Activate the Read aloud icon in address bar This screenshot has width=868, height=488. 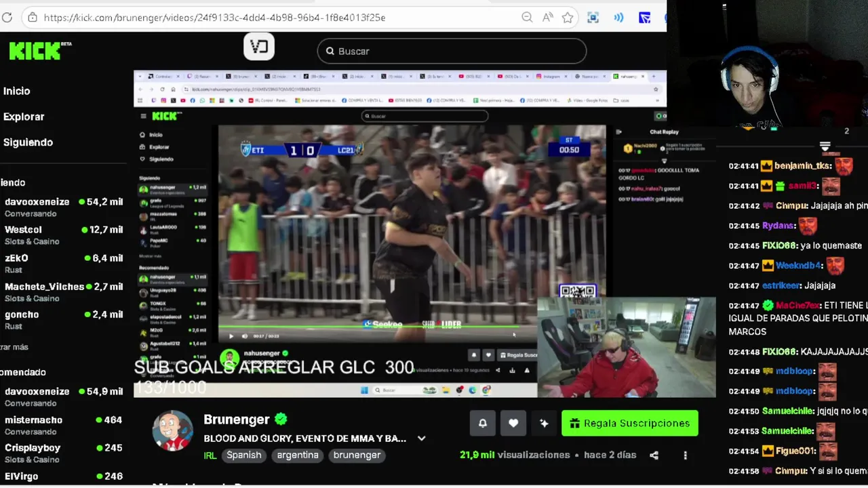tap(548, 18)
